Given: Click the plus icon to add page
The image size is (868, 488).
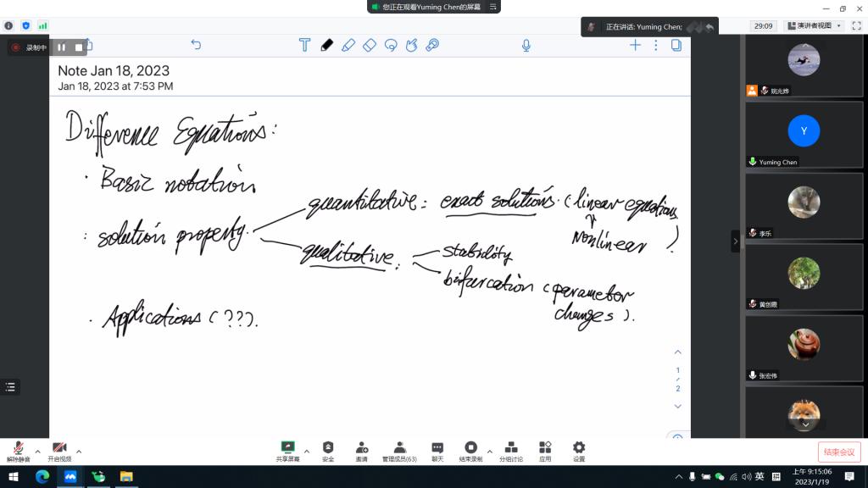Looking at the screenshot, I should tap(635, 45).
